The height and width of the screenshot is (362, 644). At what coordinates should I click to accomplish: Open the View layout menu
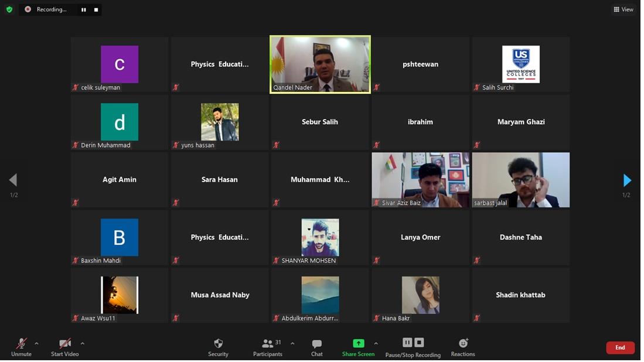(x=623, y=9)
